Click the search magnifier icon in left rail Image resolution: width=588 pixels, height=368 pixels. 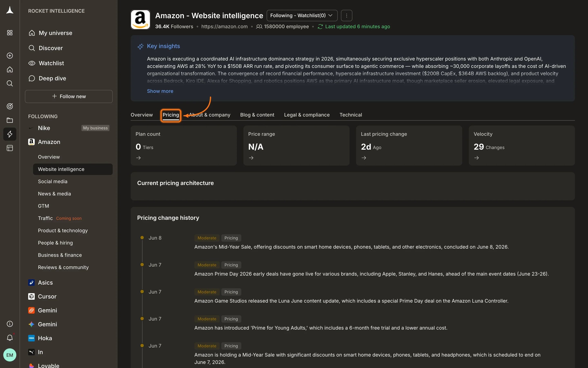(10, 83)
